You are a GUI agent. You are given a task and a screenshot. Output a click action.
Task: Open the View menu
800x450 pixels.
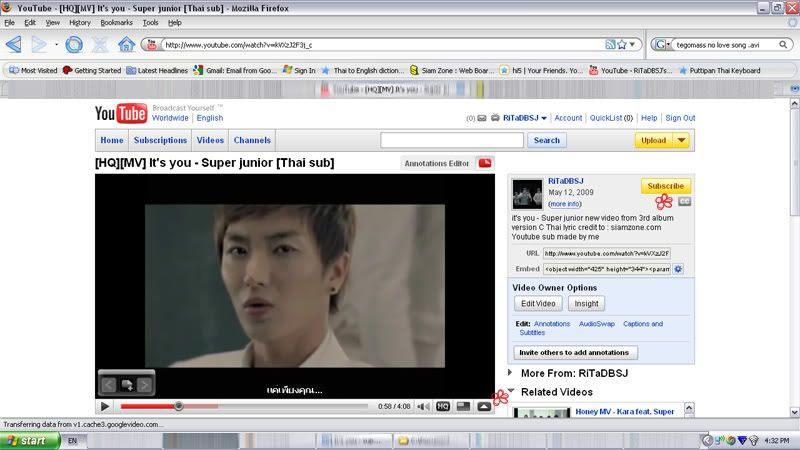tap(53, 22)
